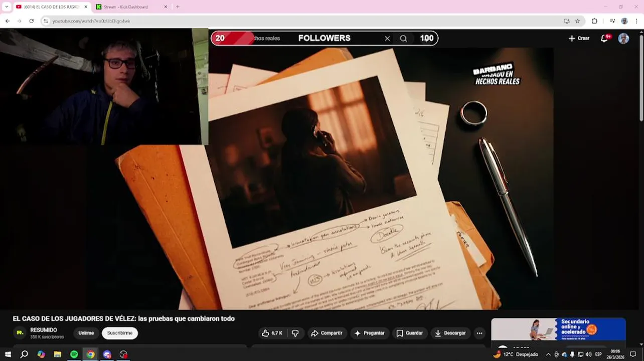This screenshot has width=644, height=361.
Task: Open a new browser tab
Action: 178,7
